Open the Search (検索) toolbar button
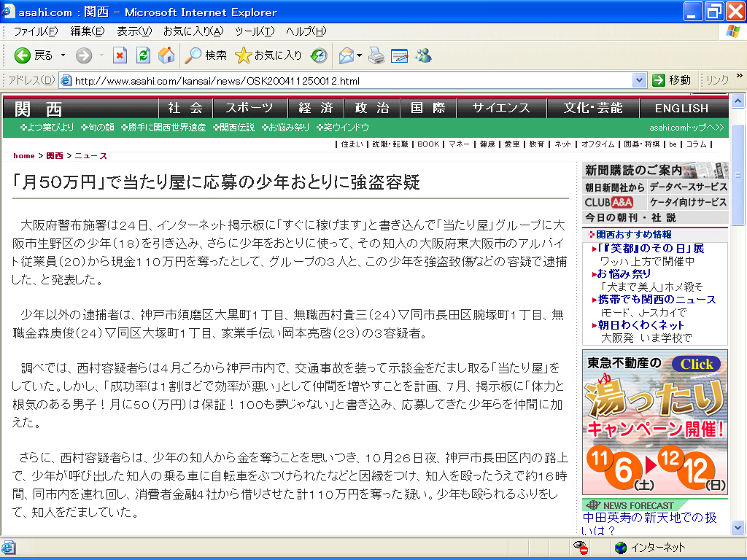The width and height of the screenshot is (747, 560). [x=206, y=55]
